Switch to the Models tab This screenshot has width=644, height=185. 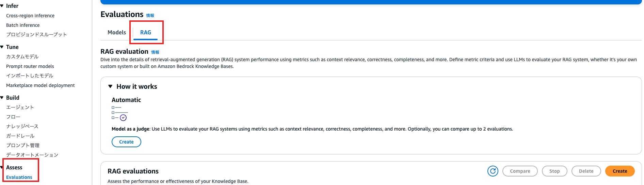click(x=117, y=32)
